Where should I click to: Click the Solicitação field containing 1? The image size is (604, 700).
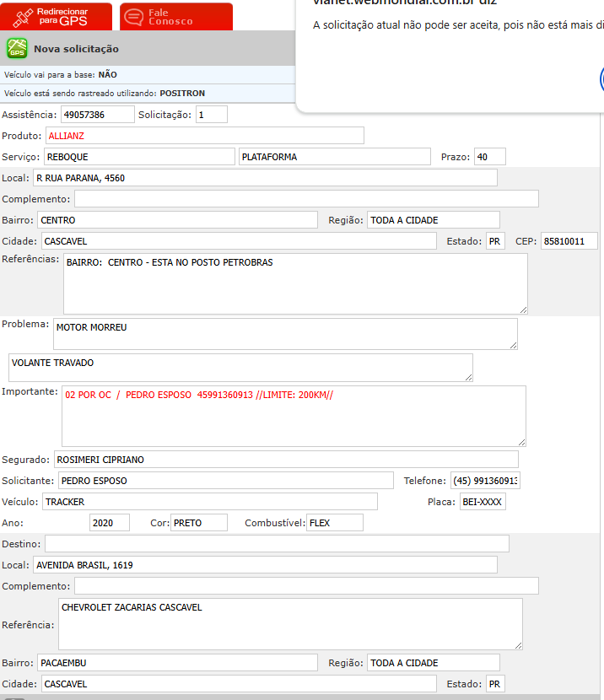[211, 114]
